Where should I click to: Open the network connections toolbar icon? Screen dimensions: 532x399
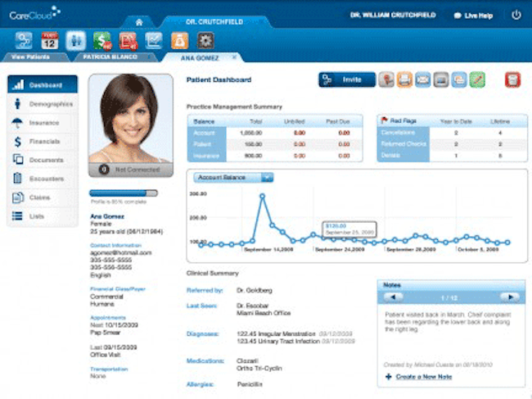pyautogui.click(x=24, y=41)
